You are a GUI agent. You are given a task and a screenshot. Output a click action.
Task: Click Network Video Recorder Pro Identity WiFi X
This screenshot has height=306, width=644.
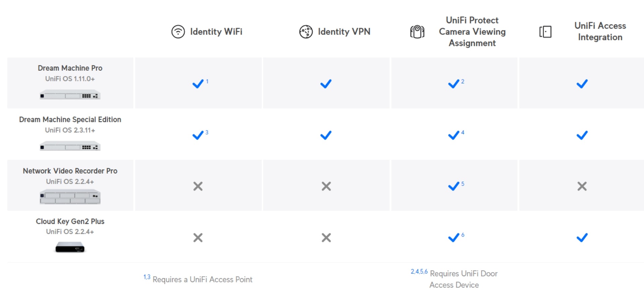pyautogui.click(x=198, y=186)
